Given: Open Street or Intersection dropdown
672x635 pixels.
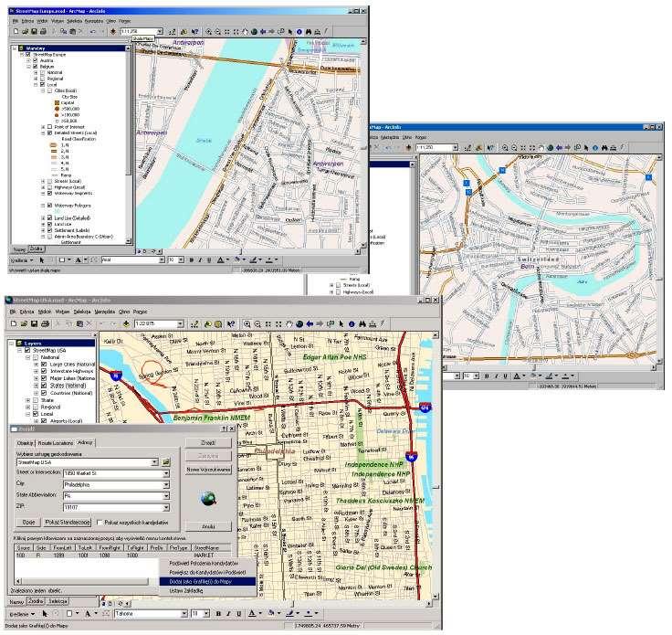Looking at the screenshot, I should pyautogui.click(x=166, y=473).
